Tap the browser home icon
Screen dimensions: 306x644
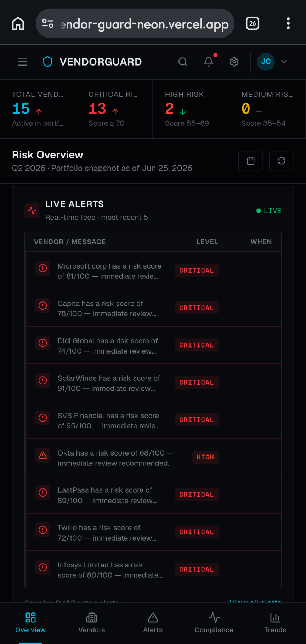pos(18,24)
